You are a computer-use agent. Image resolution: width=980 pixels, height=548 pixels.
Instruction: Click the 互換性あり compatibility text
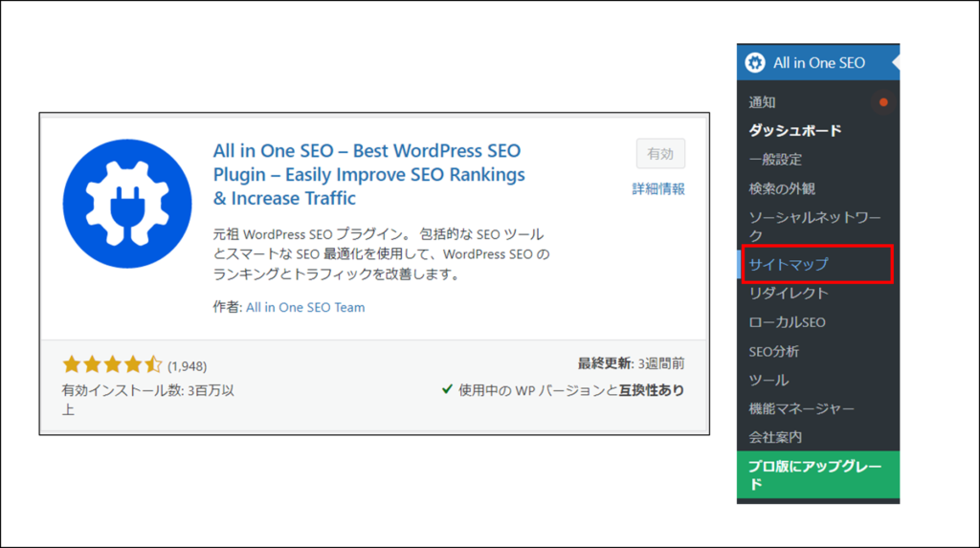[651, 390]
